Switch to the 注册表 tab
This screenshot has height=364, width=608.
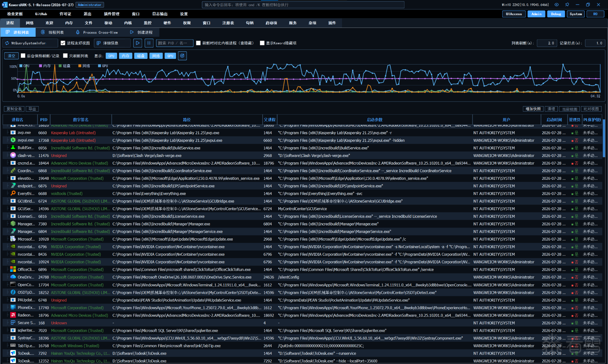(x=228, y=23)
